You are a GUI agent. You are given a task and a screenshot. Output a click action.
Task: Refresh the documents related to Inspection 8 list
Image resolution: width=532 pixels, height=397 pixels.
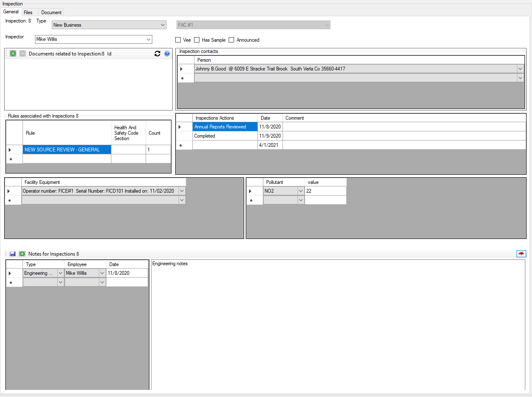(x=157, y=53)
